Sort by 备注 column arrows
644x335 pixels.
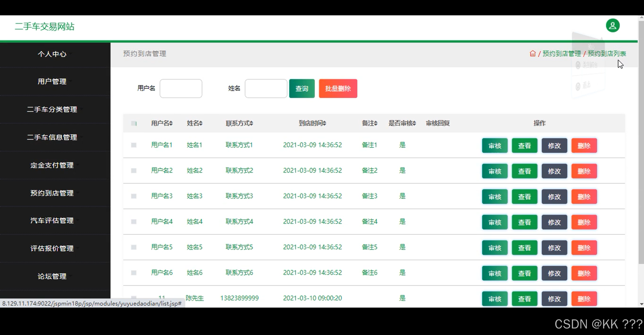pyautogui.click(x=376, y=123)
